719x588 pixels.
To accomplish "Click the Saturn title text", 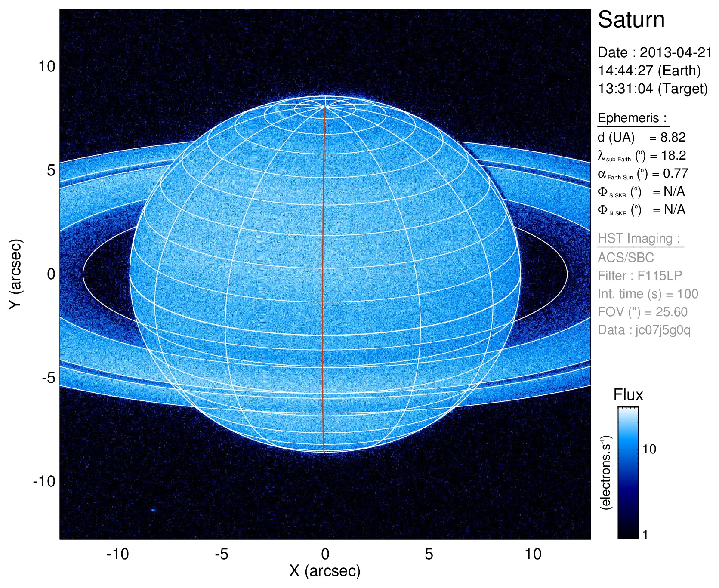I will (631, 20).
